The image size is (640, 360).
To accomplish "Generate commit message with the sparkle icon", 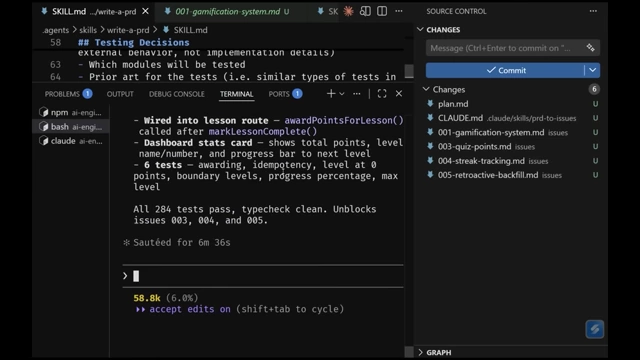I will click(x=591, y=48).
